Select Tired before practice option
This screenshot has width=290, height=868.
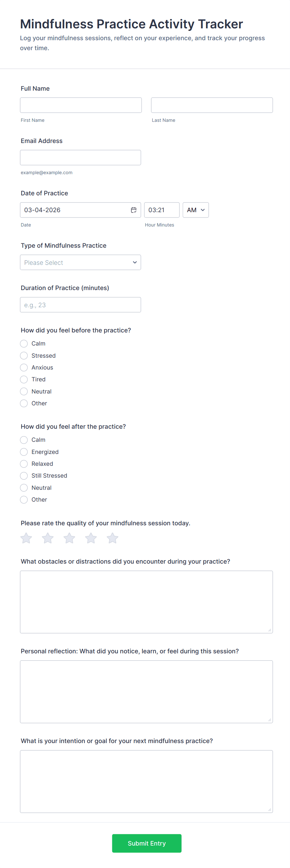24,379
